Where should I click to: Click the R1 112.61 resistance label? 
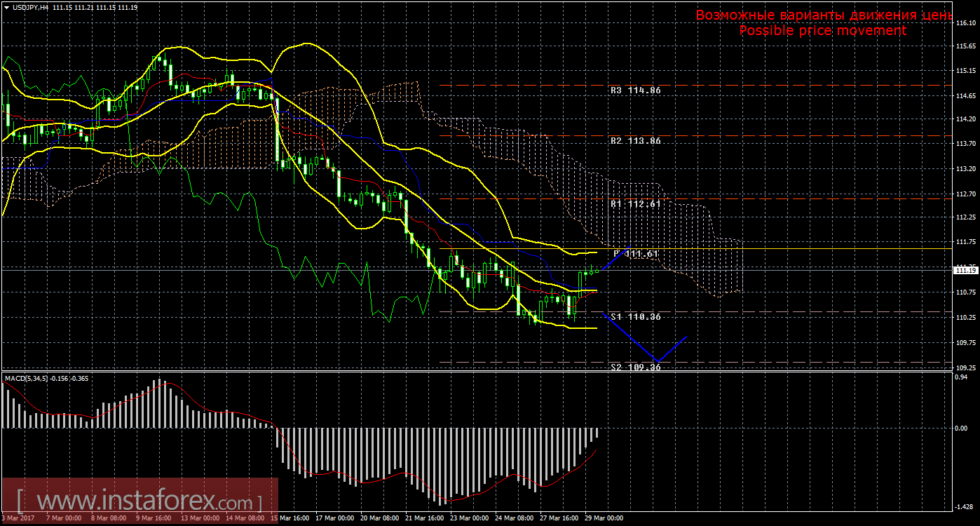pyautogui.click(x=635, y=204)
